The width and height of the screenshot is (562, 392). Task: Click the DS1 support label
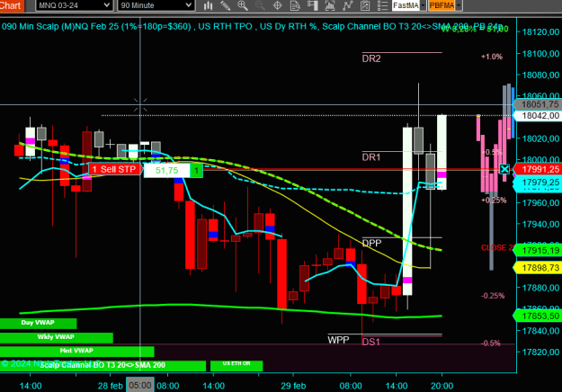coord(371,342)
